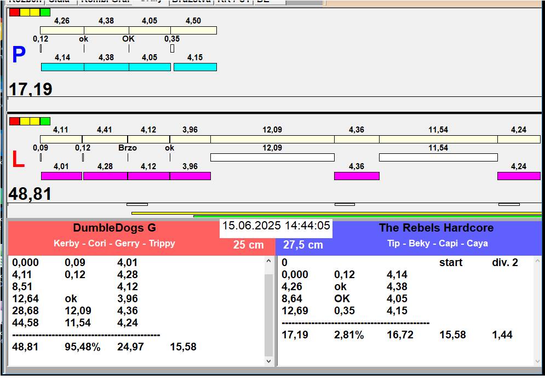Click the right yellow light in lane P

(x=35, y=12)
